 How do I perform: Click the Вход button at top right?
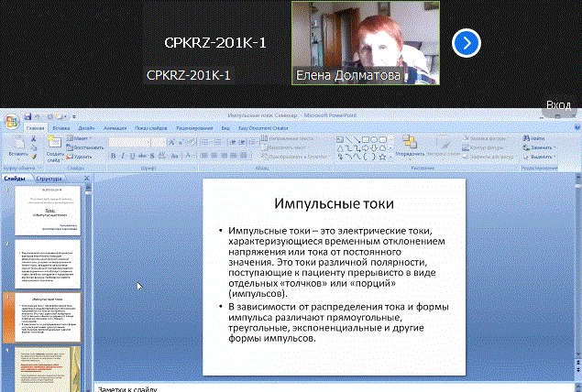[x=558, y=105]
